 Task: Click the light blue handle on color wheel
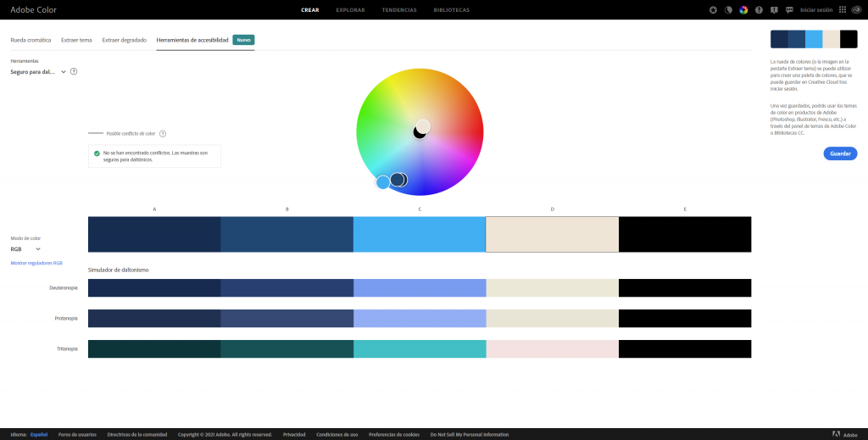(383, 182)
